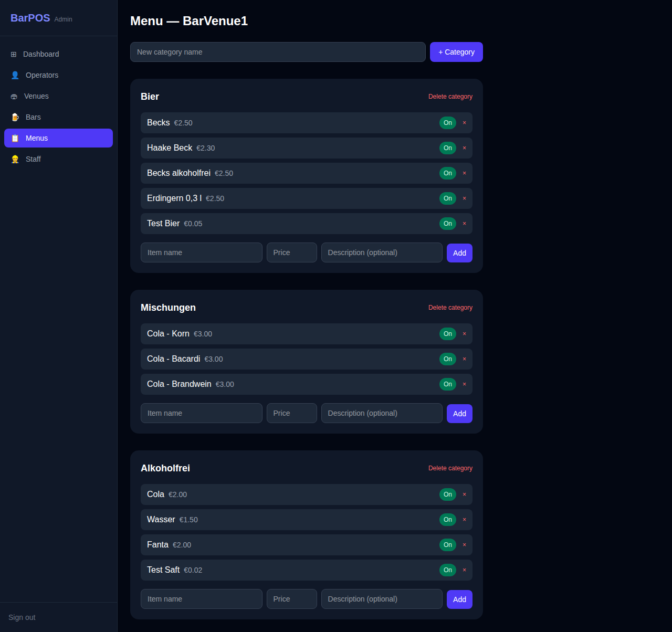Remove the Haake Beck item
The height and width of the screenshot is (632, 672).
tap(464, 148)
